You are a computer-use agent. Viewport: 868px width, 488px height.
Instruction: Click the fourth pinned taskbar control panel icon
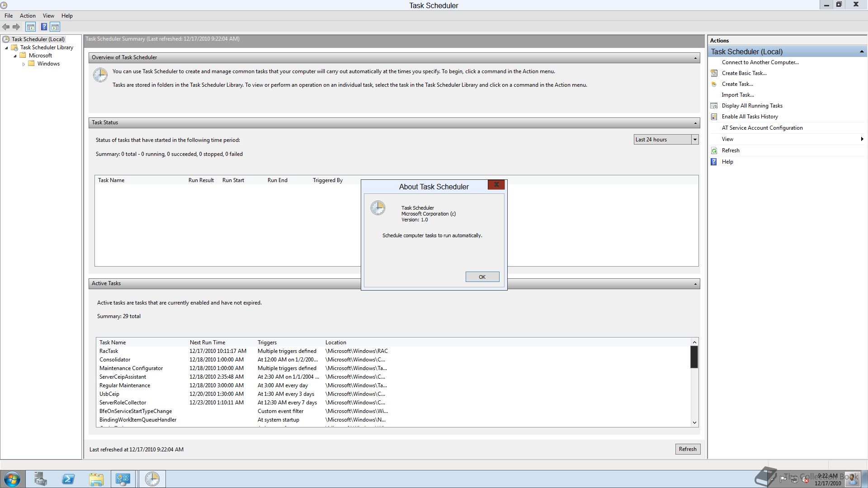point(123,479)
